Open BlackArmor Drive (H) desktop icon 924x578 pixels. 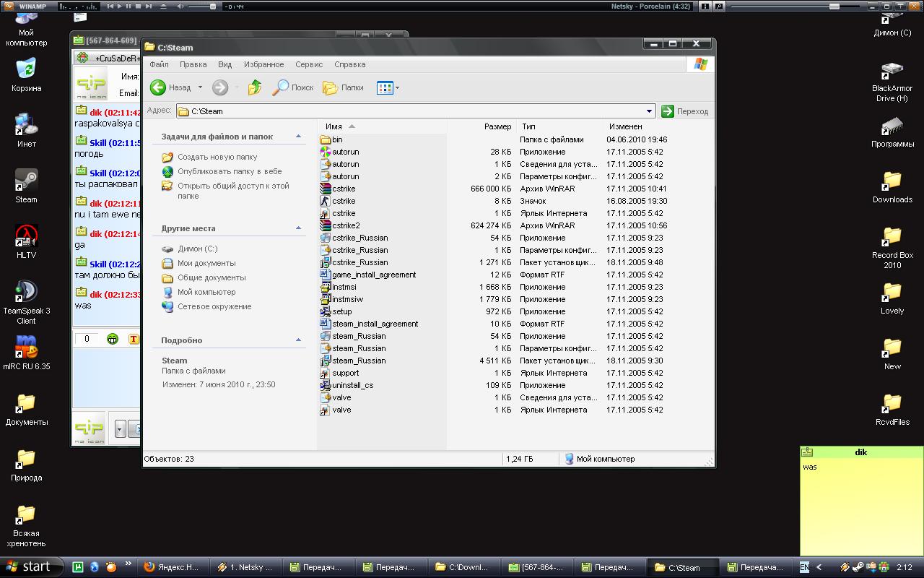tap(892, 81)
